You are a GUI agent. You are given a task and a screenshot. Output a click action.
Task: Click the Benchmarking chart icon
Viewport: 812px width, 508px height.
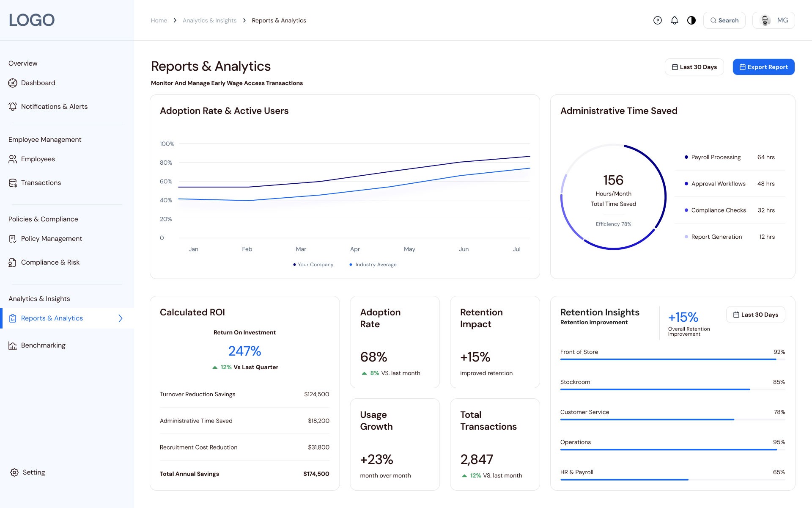(x=13, y=345)
